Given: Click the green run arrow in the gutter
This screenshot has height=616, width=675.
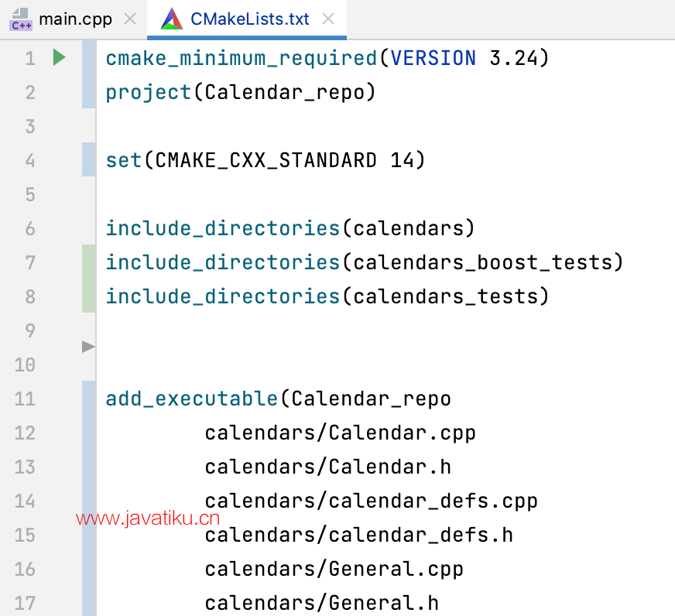Looking at the screenshot, I should pyautogui.click(x=59, y=57).
